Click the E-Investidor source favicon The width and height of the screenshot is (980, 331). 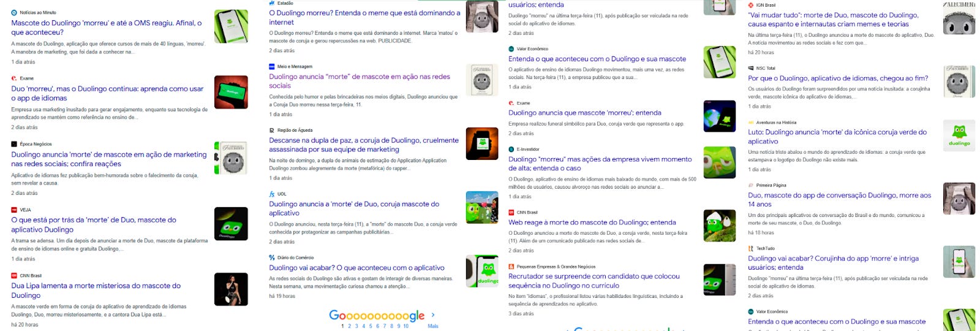pyautogui.click(x=511, y=149)
